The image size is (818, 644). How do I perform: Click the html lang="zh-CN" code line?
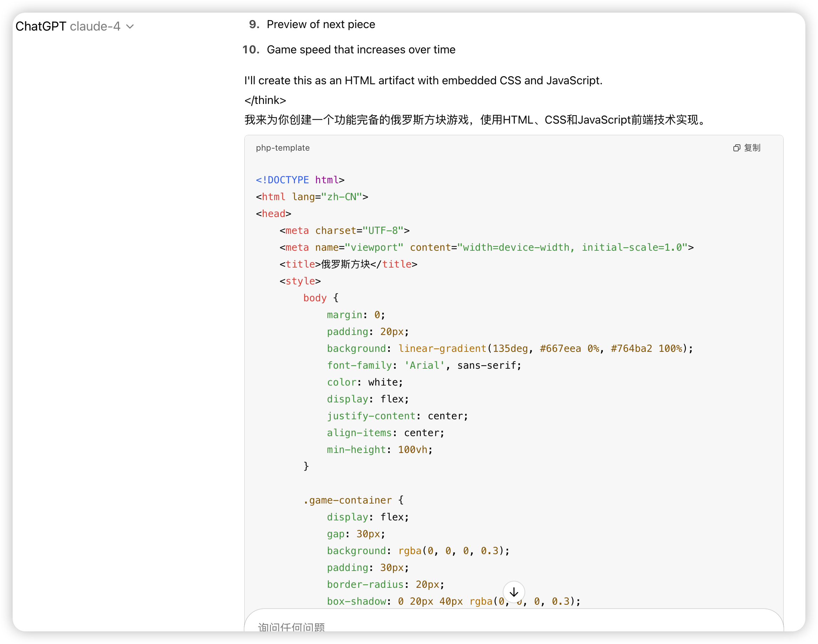pyautogui.click(x=312, y=197)
